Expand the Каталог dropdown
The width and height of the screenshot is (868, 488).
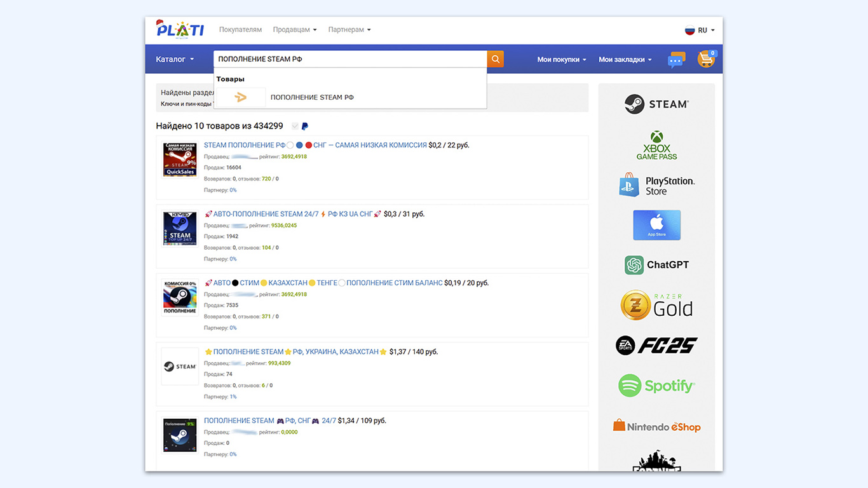(x=175, y=59)
